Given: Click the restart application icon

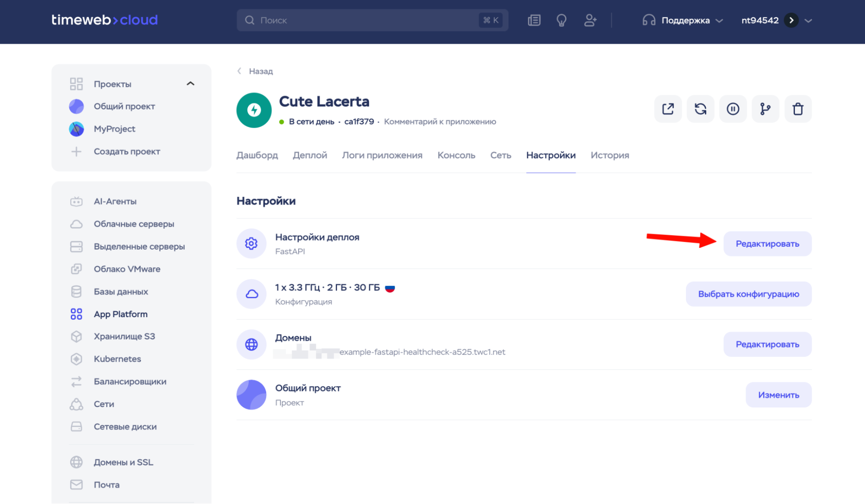Looking at the screenshot, I should click(700, 109).
